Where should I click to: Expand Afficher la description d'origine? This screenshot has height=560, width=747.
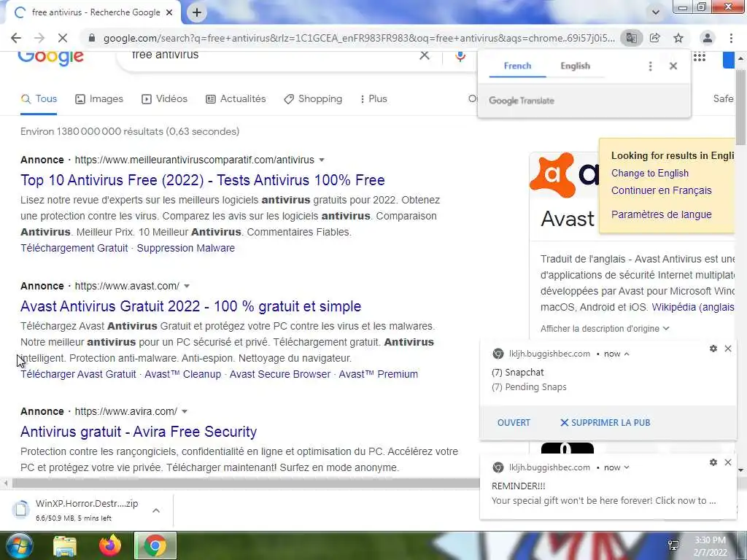[x=605, y=329]
